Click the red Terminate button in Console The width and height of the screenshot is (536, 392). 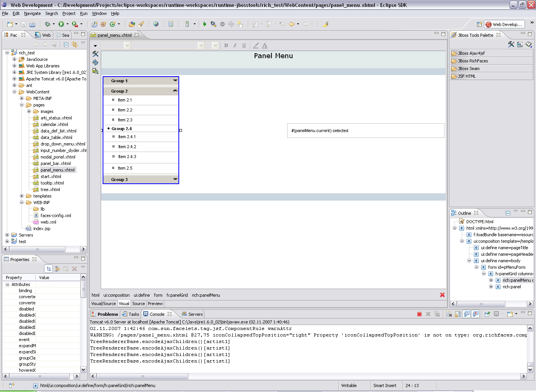point(419,314)
